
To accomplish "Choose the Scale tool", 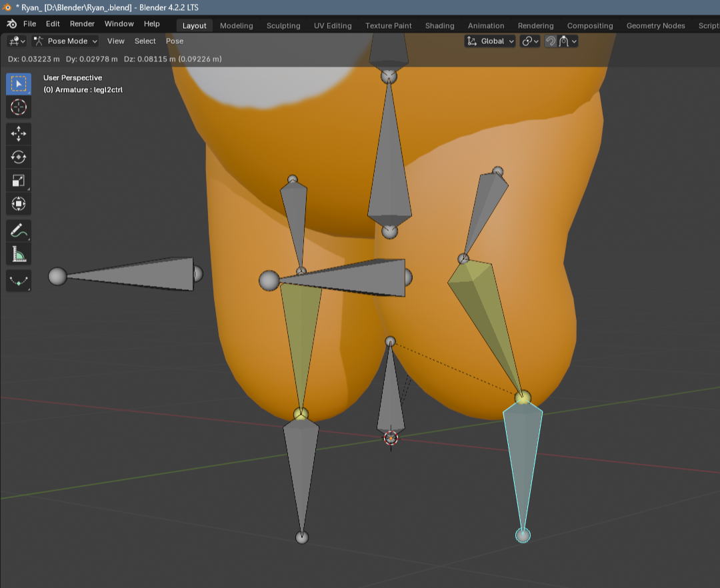I will [19, 181].
